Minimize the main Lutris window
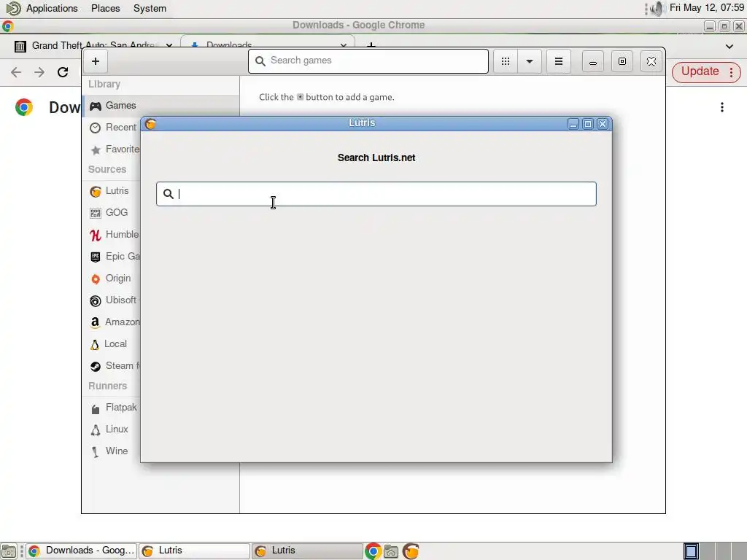The width and height of the screenshot is (747, 560). pyautogui.click(x=592, y=61)
